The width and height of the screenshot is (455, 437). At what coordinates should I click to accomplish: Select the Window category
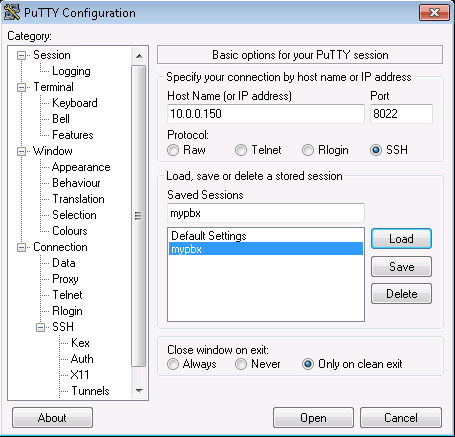53,151
